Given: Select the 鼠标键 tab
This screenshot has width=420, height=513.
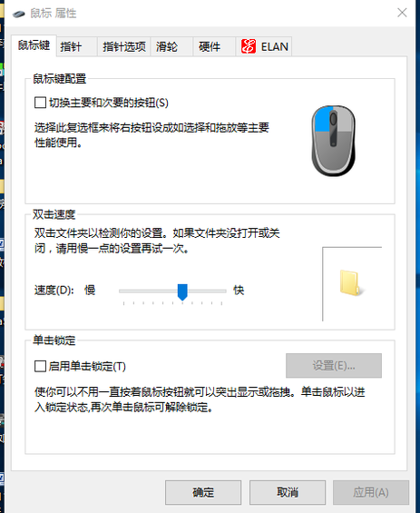Looking at the screenshot, I should (34, 45).
